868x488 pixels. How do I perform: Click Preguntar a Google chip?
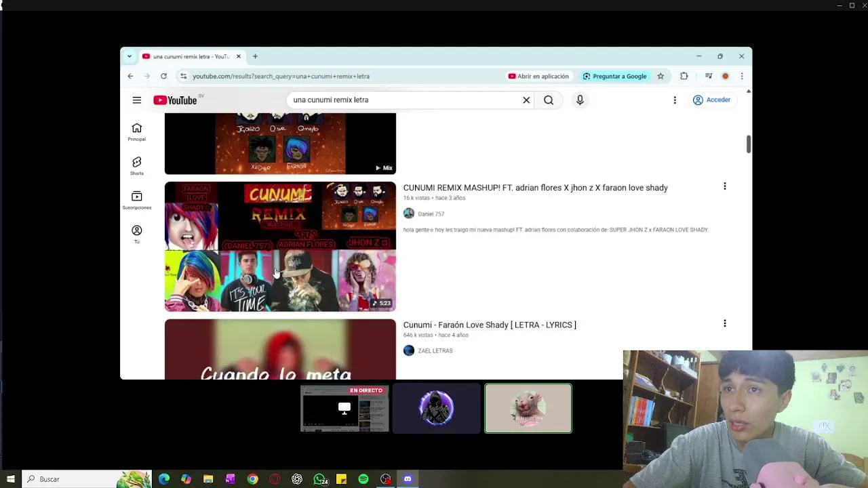click(614, 76)
